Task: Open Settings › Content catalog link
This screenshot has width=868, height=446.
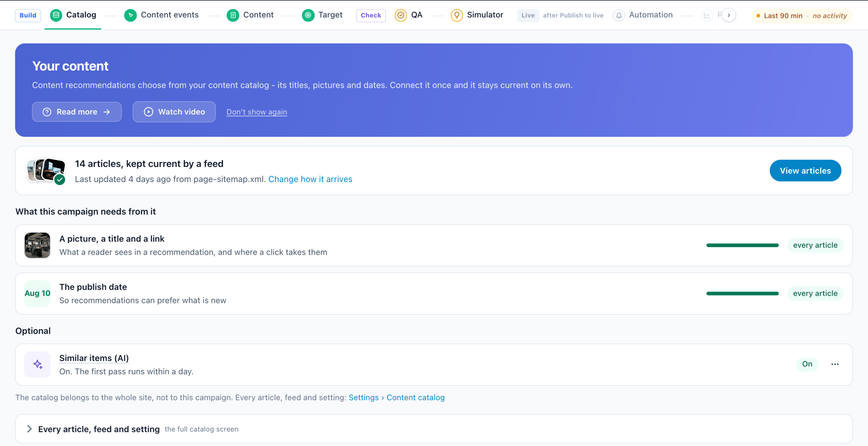Action: pos(396,398)
